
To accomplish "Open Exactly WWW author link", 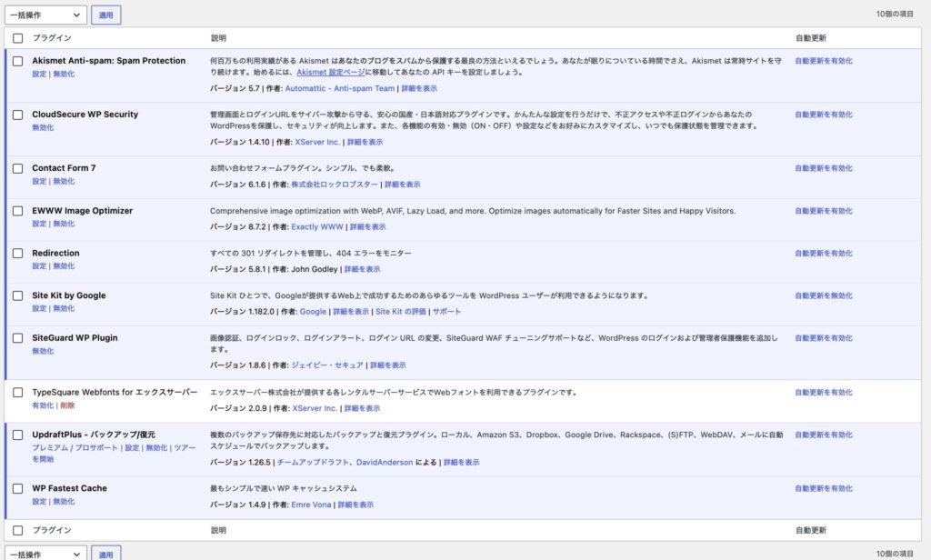I will (x=317, y=227).
